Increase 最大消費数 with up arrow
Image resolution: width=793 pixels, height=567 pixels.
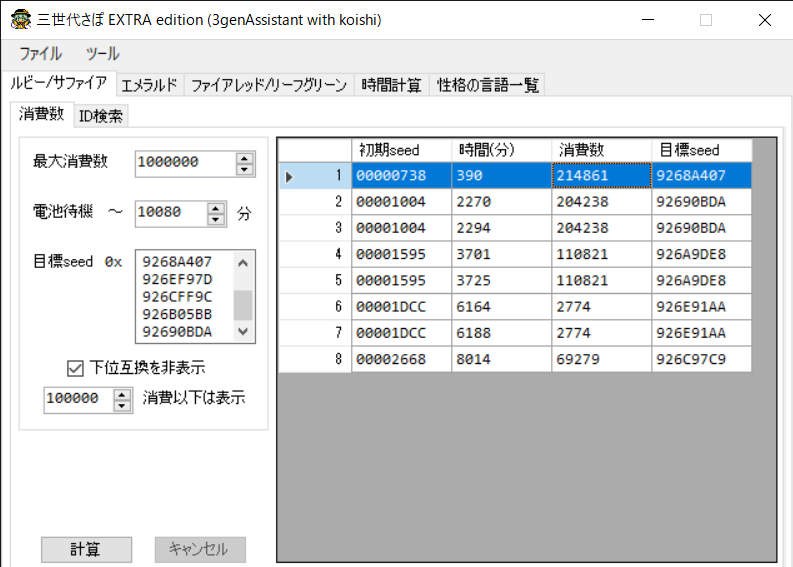[245, 157]
